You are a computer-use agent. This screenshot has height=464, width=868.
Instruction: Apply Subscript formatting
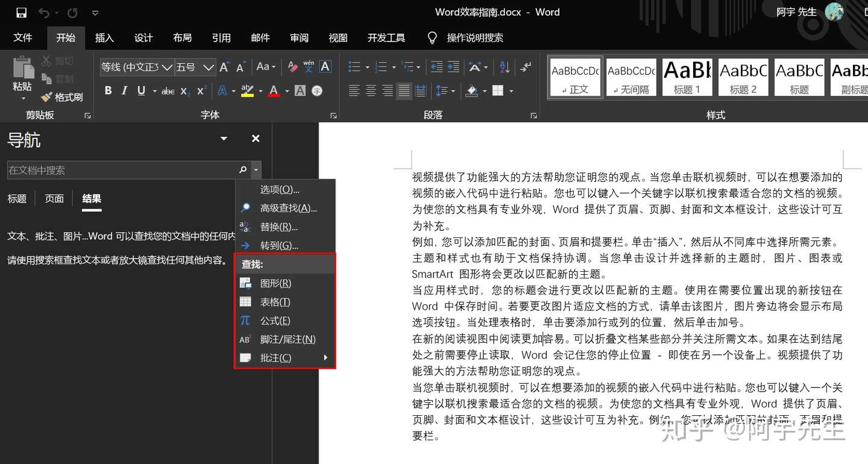pos(185,91)
